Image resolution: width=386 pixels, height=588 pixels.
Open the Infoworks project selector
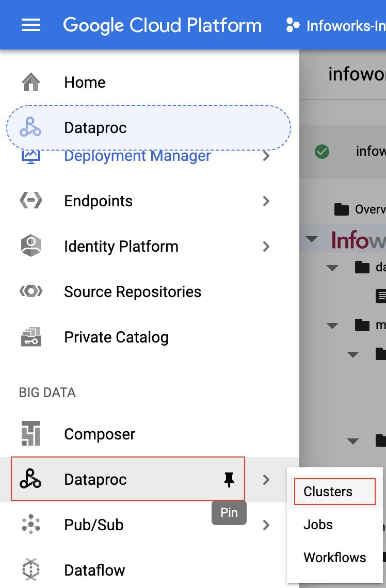tap(335, 25)
